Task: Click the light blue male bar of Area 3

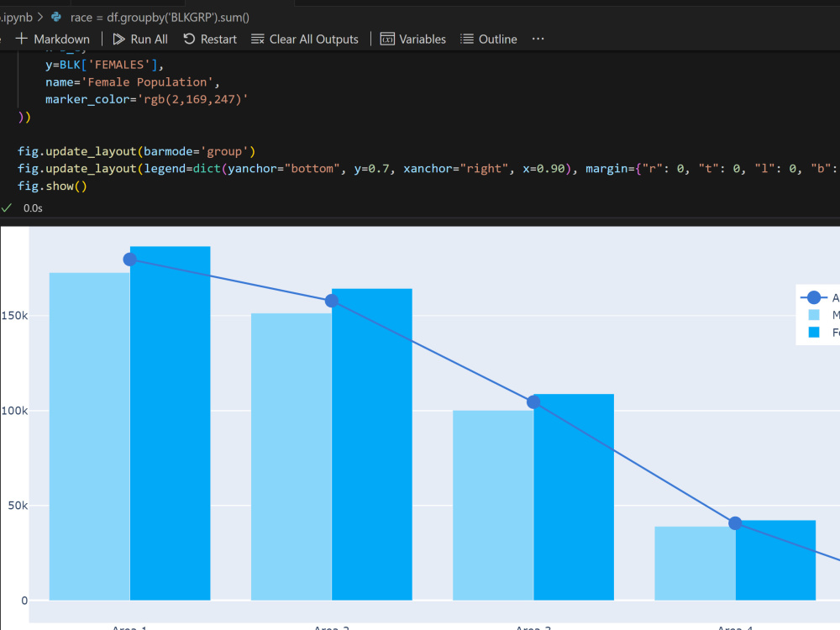Action: coord(493,505)
